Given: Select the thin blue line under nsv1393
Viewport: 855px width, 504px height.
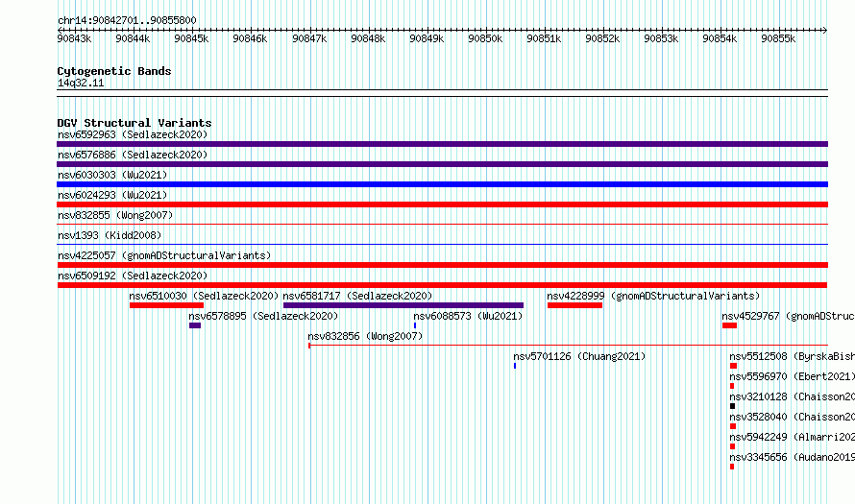Looking at the screenshot, I should click(442, 244).
